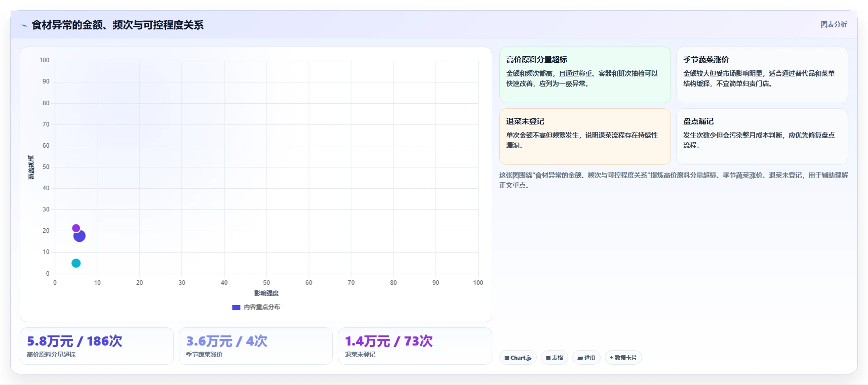The height and width of the screenshot is (385, 868).
Task: Click the 覆盖规模 y-axis title
Action: [31, 167]
